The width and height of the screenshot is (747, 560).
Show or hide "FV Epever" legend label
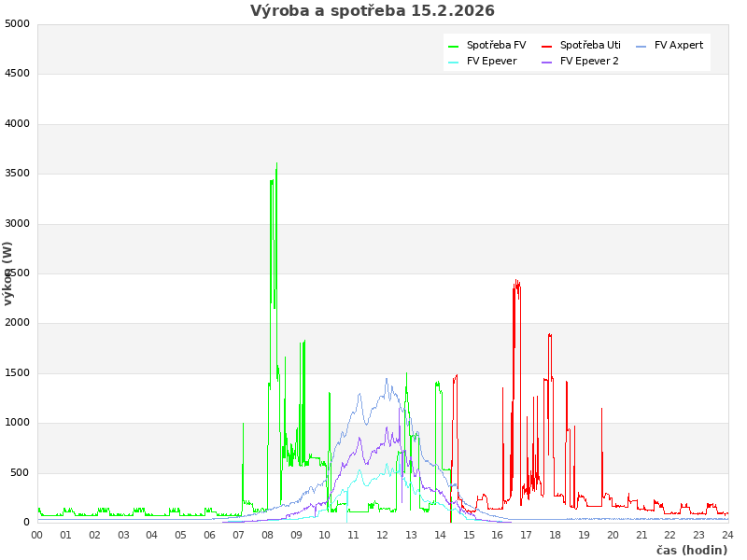491,61
